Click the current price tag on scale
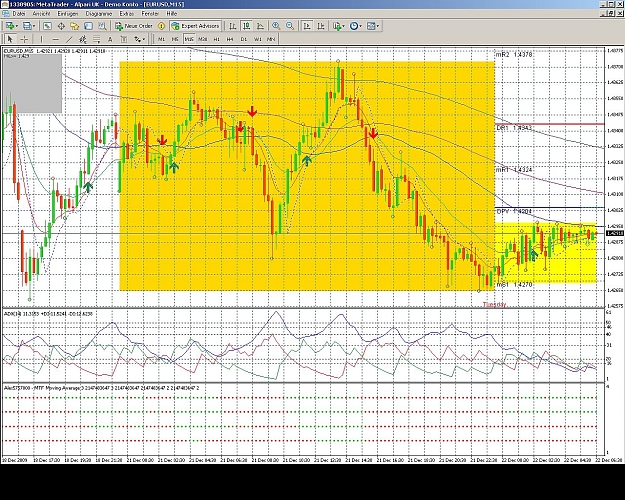 (614, 233)
